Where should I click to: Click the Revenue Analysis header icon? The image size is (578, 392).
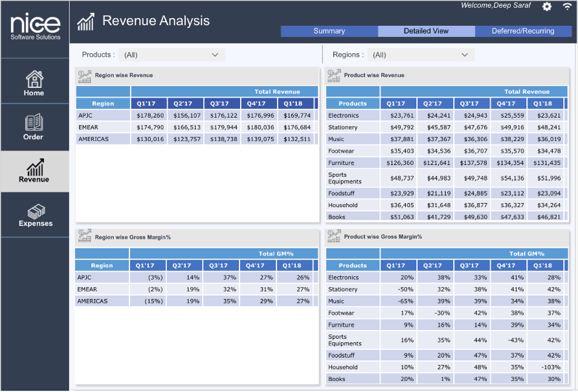pos(86,22)
